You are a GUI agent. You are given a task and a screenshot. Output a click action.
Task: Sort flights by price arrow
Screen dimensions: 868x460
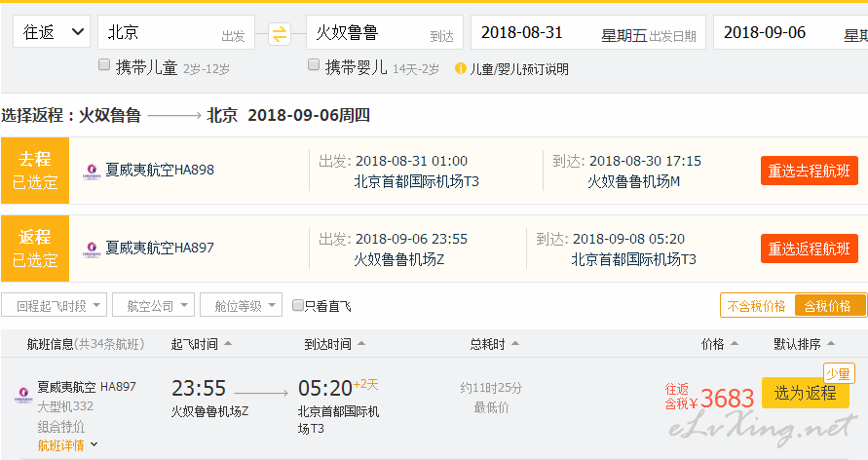[735, 344]
